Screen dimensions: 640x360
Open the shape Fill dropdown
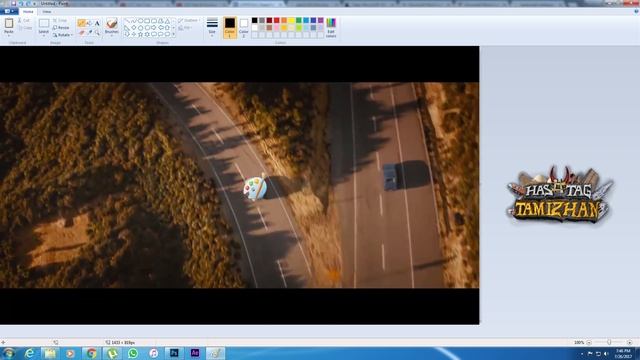[x=185, y=28]
